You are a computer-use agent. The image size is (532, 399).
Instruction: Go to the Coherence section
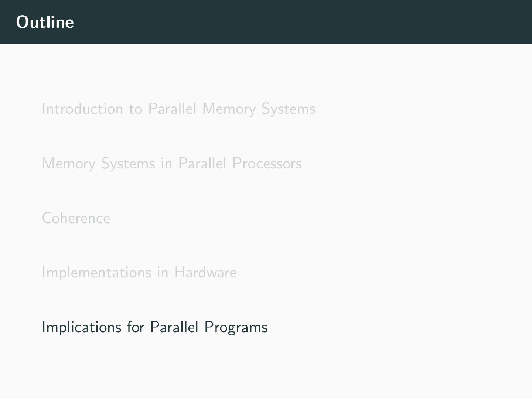click(76, 218)
